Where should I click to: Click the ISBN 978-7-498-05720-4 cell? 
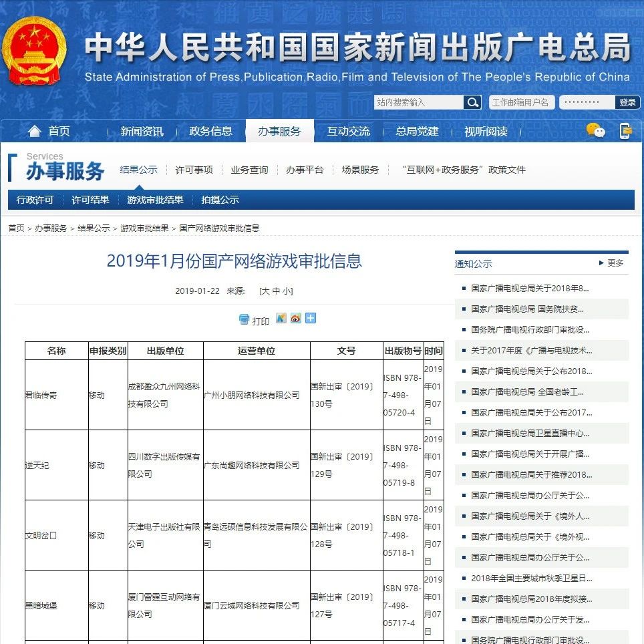pyautogui.click(x=402, y=395)
